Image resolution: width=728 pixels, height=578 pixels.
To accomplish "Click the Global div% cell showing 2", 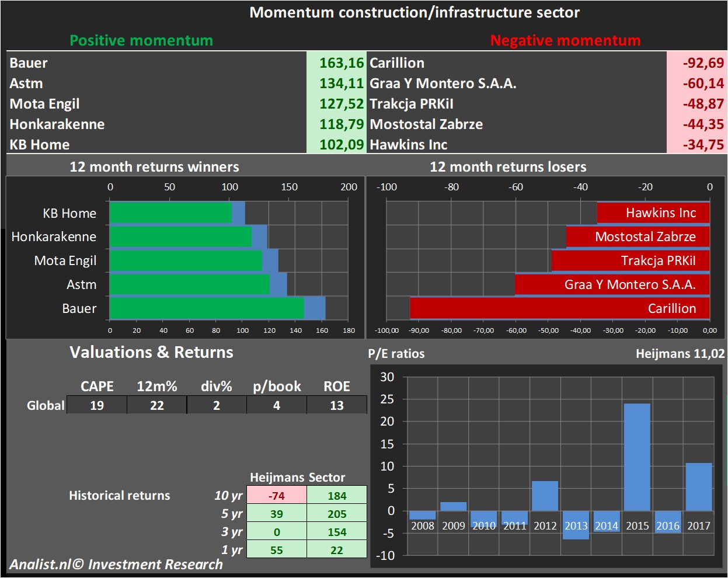I will tap(217, 405).
